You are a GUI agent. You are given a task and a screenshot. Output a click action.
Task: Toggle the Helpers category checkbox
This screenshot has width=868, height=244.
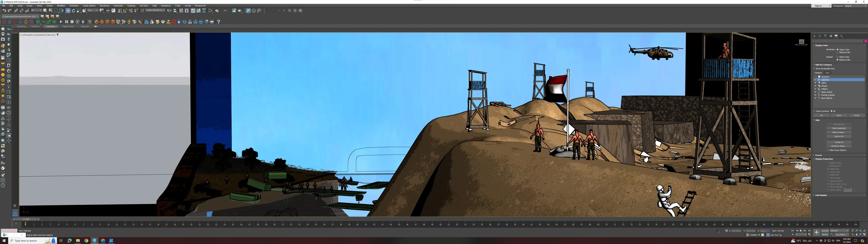point(815,89)
